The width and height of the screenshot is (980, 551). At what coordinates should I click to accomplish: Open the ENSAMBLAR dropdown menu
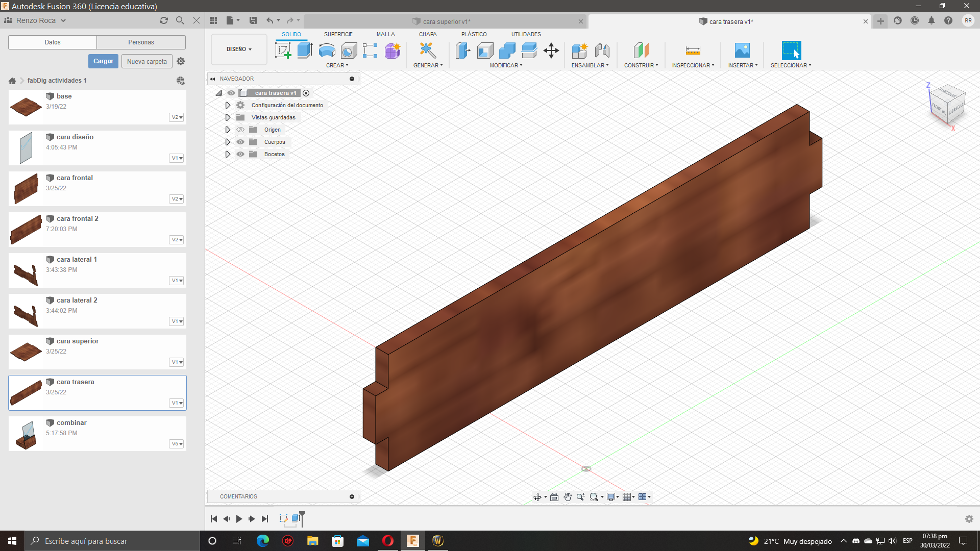[590, 65]
